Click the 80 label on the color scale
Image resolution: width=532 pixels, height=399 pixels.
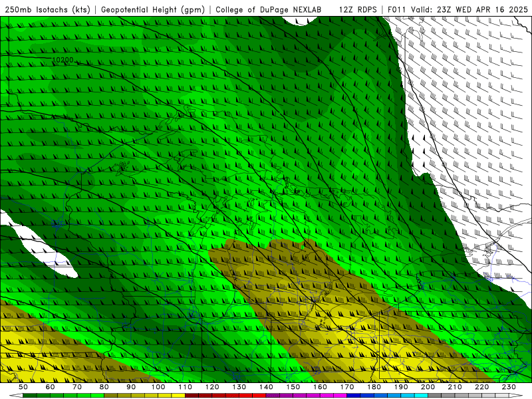click(x=104, y=387)
